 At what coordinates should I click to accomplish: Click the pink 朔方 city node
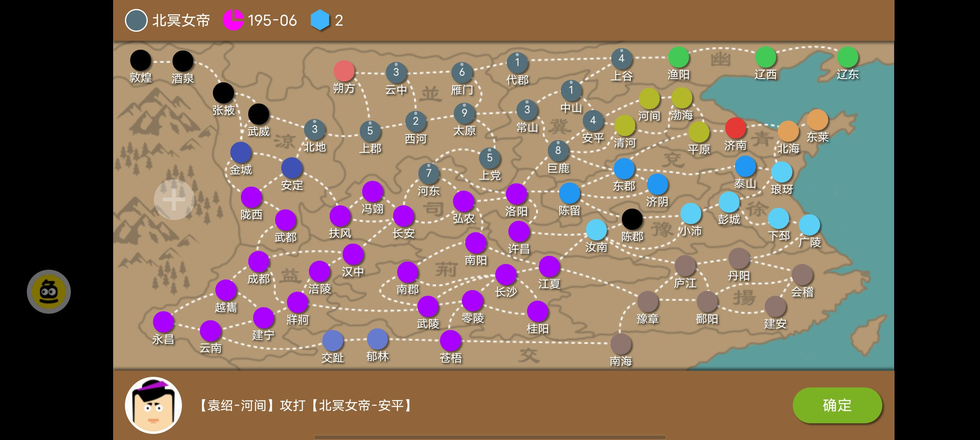click(344, 71)
